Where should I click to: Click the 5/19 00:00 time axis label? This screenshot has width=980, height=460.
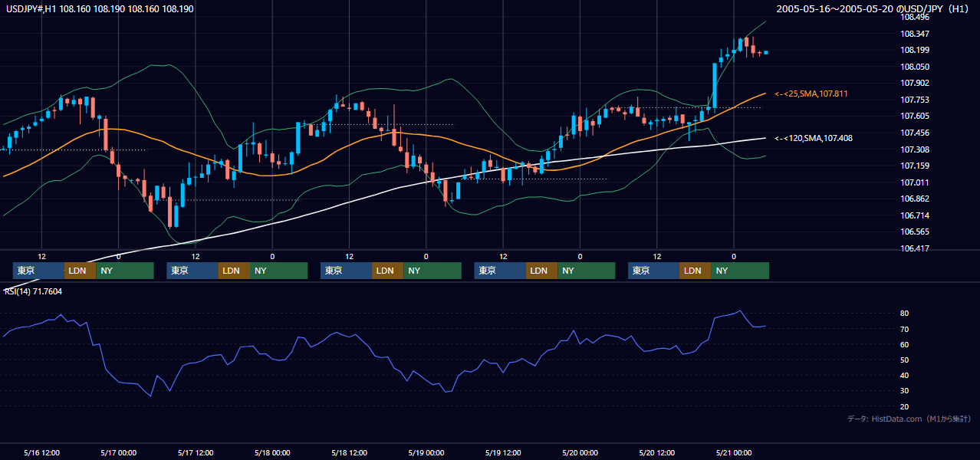pyautogui.click(x=426, y=452)
